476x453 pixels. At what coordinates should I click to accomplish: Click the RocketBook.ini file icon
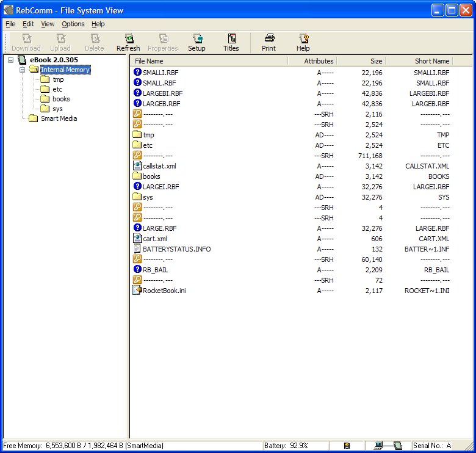pyautogui.click(x=137, y=290)
